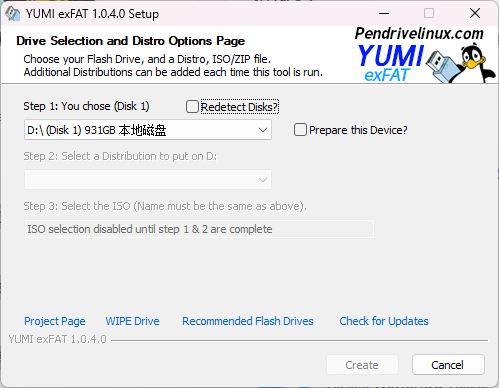This screenshot has height=388, width=499.
Task: Click the WIPE Drive link
Action: (x=132, y=321)
